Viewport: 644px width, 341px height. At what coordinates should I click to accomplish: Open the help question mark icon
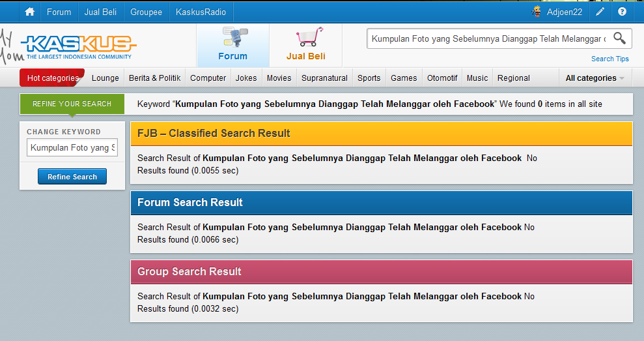pyautogui.click(x=623, y=12)
